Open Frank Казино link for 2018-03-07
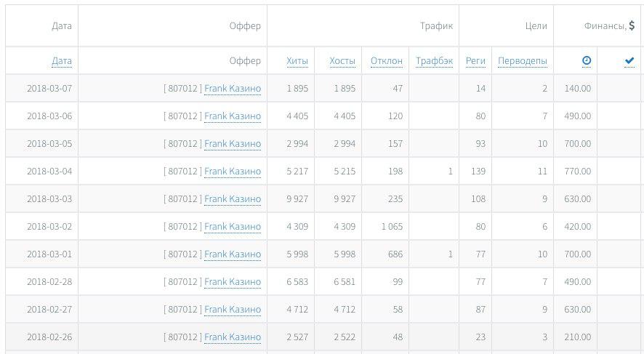The image size is (644, 354). pos(232,89)
